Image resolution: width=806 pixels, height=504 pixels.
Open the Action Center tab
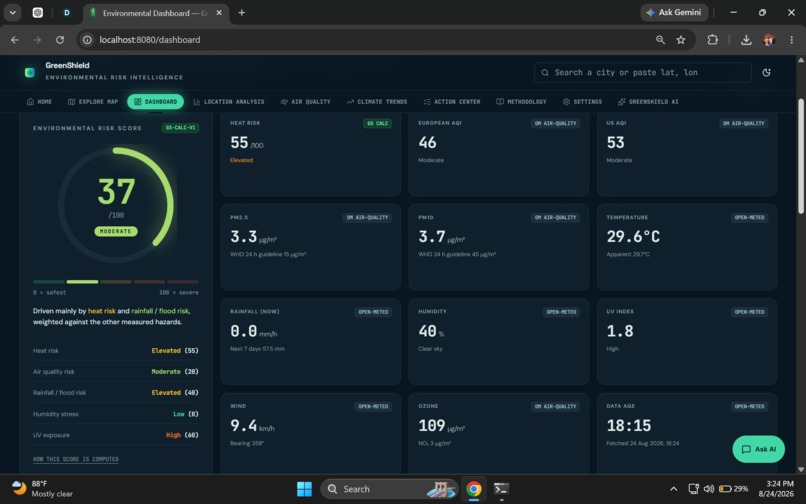click(x=452, y=102)
